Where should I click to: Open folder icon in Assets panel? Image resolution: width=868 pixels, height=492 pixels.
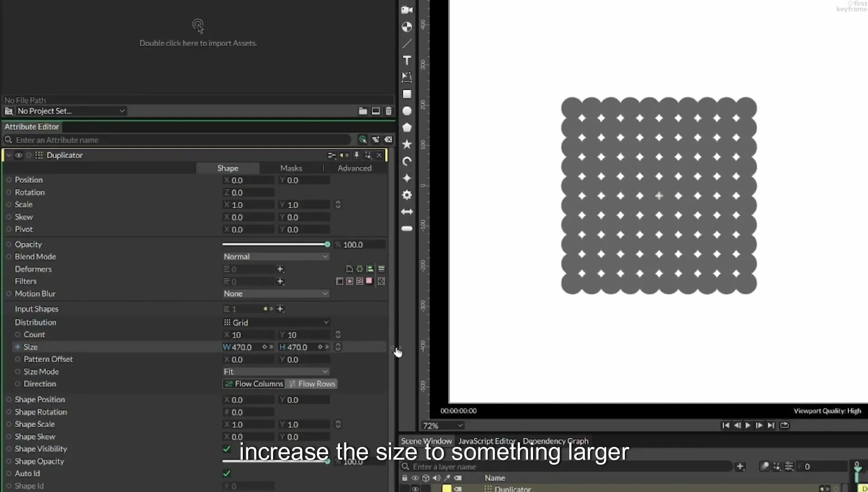[x=363, y=111]
